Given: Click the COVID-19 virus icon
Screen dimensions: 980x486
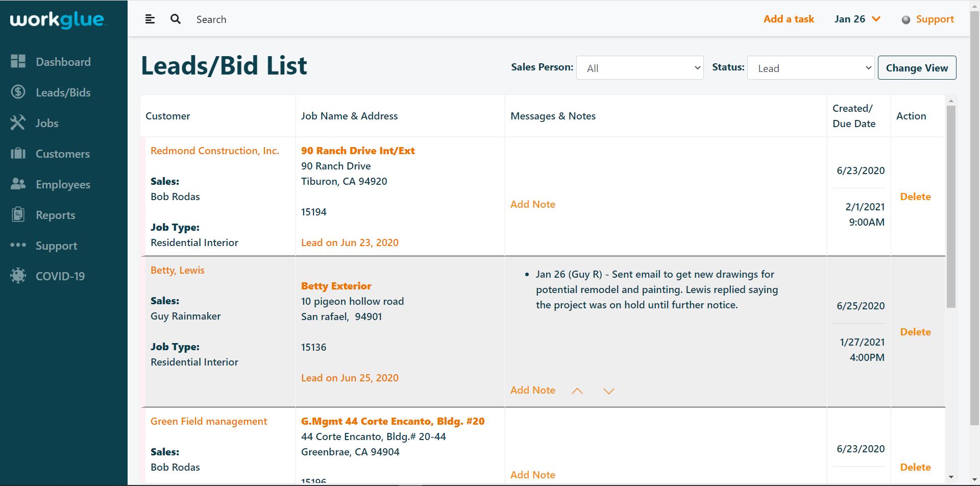Looking at the screenshot, I should [x=18, y=276].
